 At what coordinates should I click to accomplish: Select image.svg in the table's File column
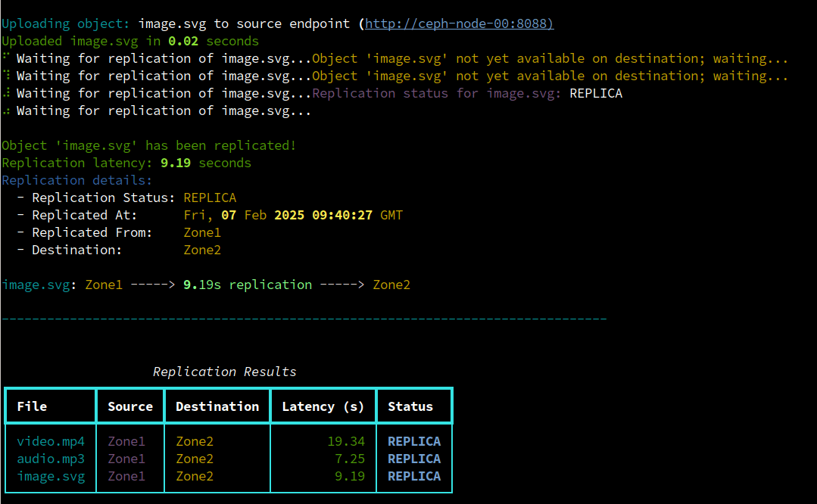(x=51, y=476)
